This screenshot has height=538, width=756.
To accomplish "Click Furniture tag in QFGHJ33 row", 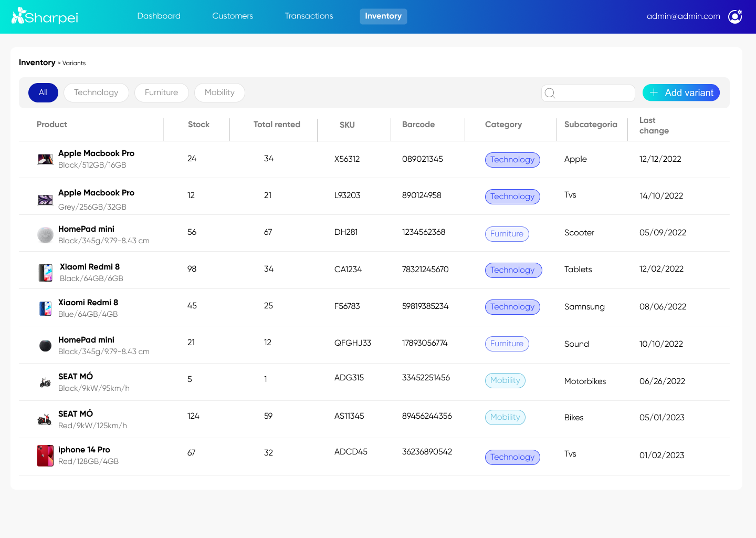I will point(507,344).
